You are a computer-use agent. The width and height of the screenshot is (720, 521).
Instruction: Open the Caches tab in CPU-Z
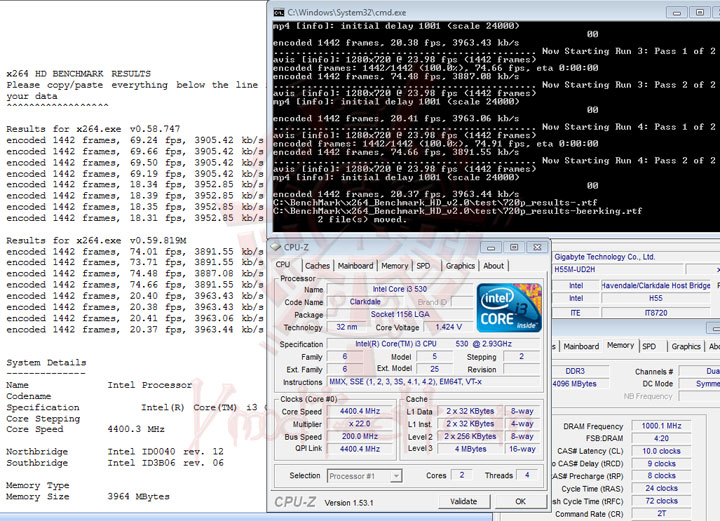[317, 266]
